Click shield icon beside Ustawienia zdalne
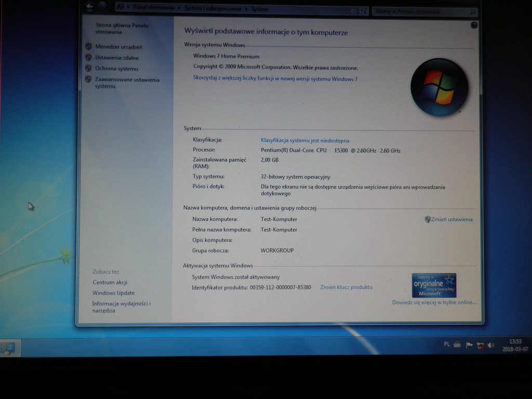Viewport: 532px width, 399px height. click(x=88, y=57)
